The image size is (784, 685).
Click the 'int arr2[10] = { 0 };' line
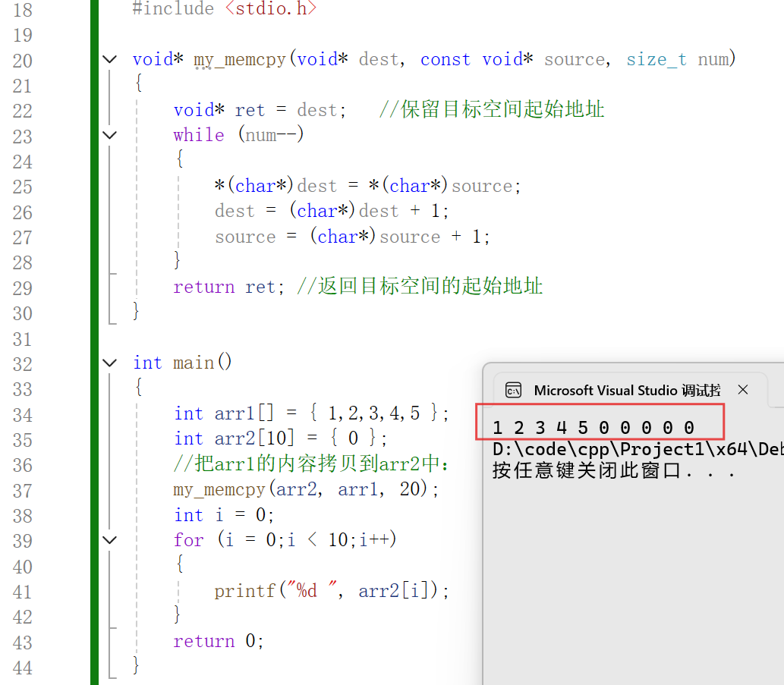tap(280, 438)
